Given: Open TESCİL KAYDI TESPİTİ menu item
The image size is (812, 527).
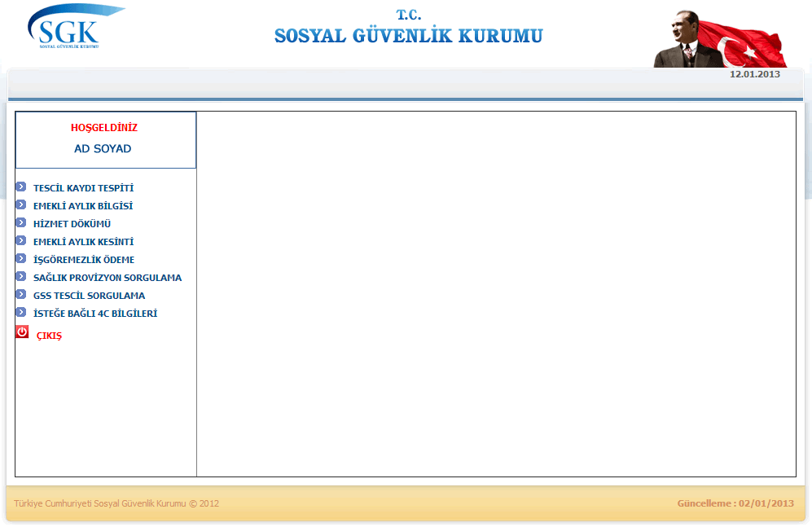Looking at the screenshot, I should 83,188.
